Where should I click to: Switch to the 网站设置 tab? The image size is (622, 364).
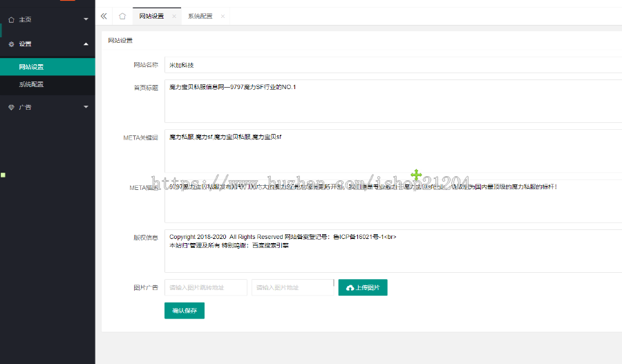(x=151, y=17)
